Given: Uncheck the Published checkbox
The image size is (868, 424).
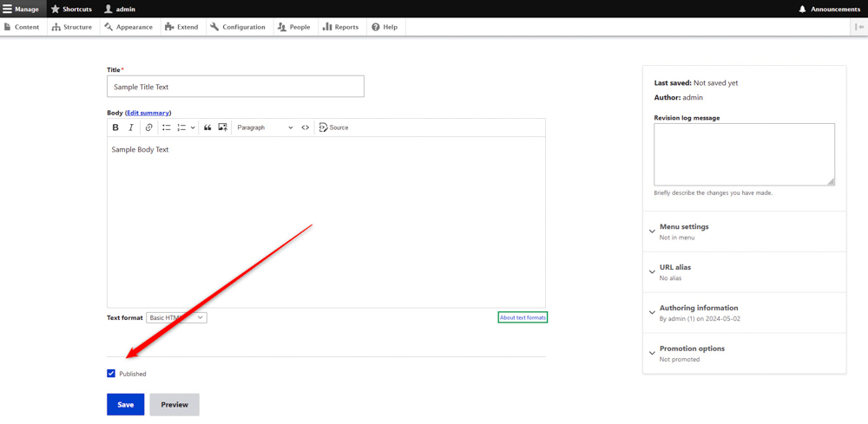Looking at the screenshot, I should click(111, 374).
